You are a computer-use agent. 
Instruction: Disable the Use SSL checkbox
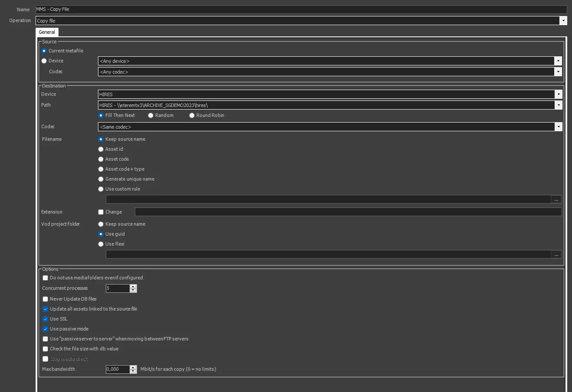coord(46,319)
